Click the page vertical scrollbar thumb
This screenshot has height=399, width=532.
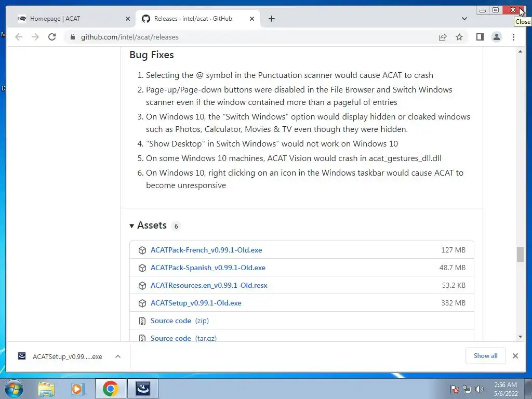pyautogui.click(x=520, y=254)
